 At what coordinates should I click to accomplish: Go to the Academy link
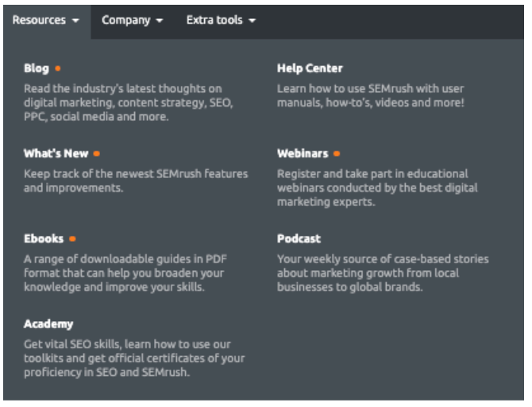point(48,324)
